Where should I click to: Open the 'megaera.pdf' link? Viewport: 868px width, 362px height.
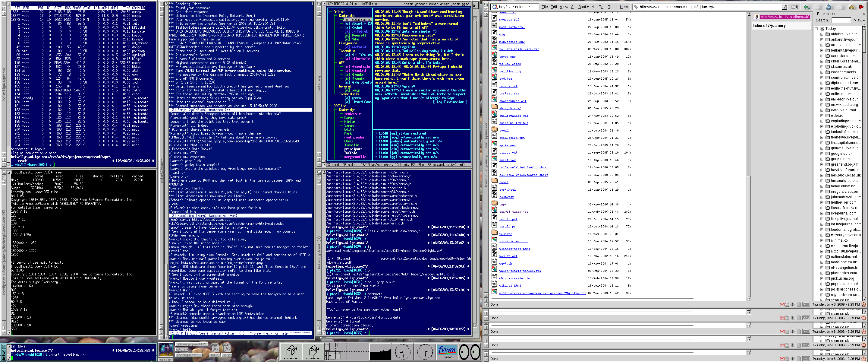click(509, 20)
